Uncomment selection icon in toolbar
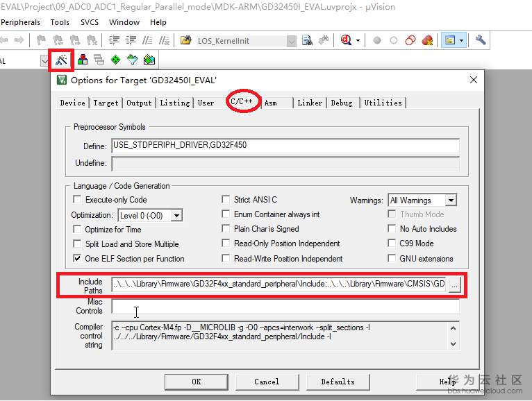The image size is (532, 401). coord(164,40)
